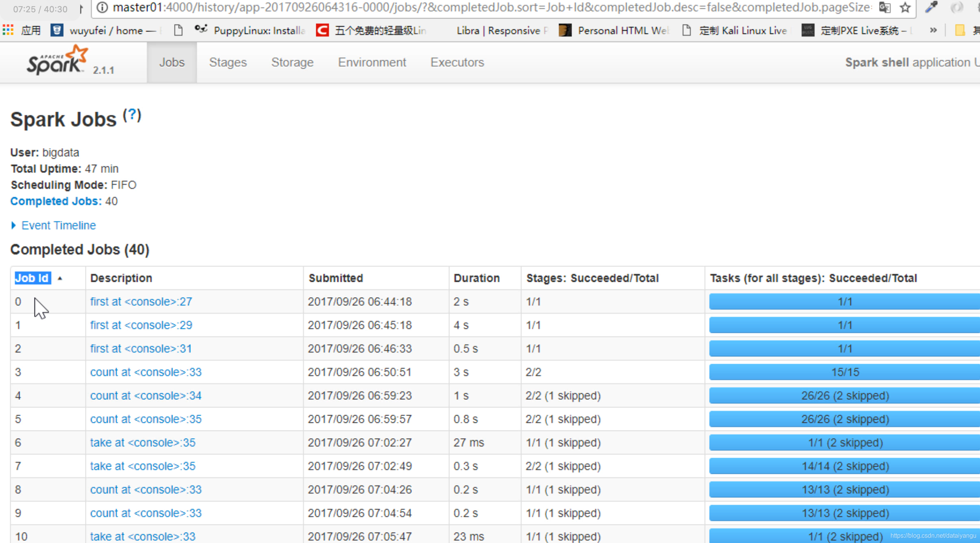Jump to the Completed Jobs link
The image size is (980, 543).
[x=56, y=201]
